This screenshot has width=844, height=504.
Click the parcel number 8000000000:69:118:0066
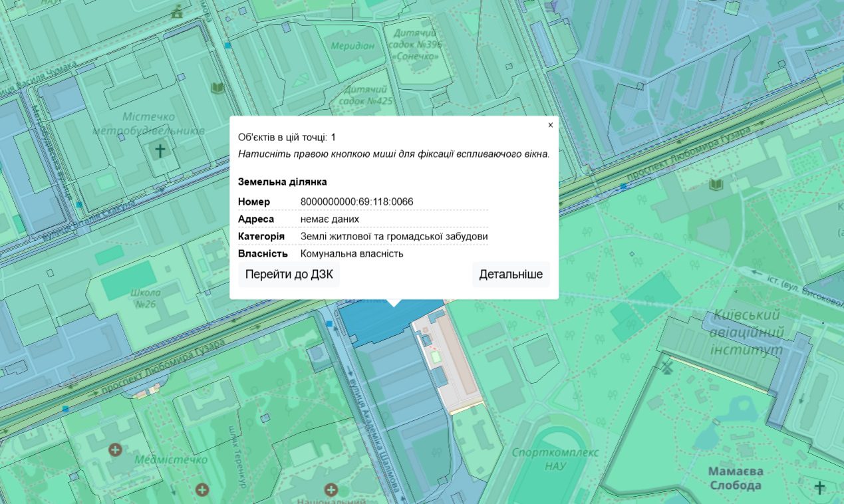coord(357,202)
